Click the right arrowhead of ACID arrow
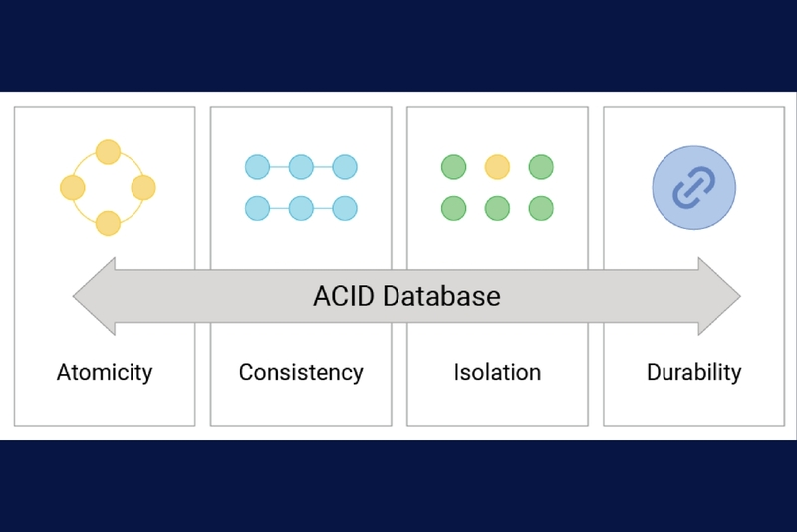 (x=719, y=296)
